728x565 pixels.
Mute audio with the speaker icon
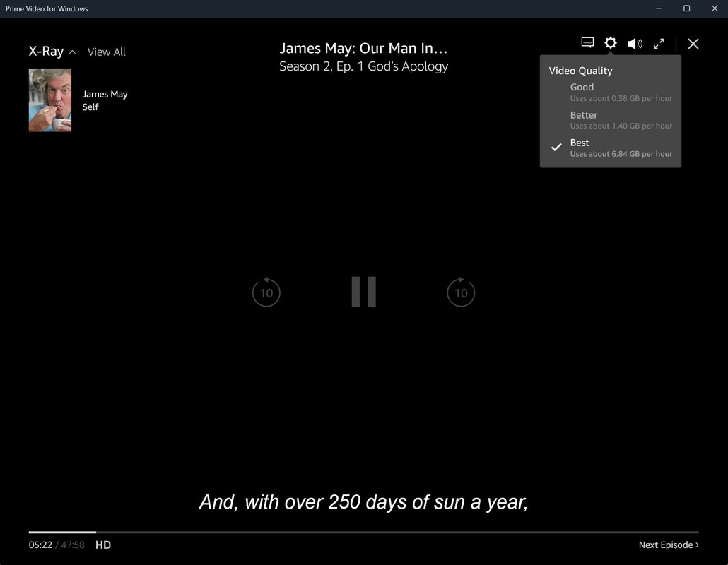pyautogui.click(x=635, y=44)
